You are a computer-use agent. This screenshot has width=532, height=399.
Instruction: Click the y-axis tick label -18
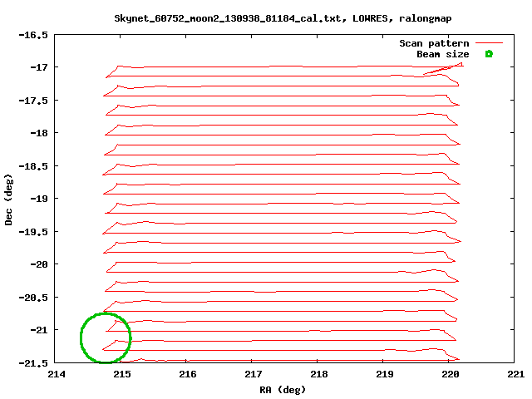(x=39, y=133)
